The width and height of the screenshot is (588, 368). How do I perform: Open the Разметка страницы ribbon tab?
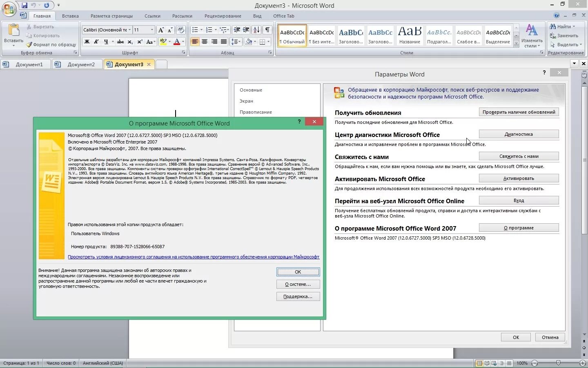coord(111,16)
